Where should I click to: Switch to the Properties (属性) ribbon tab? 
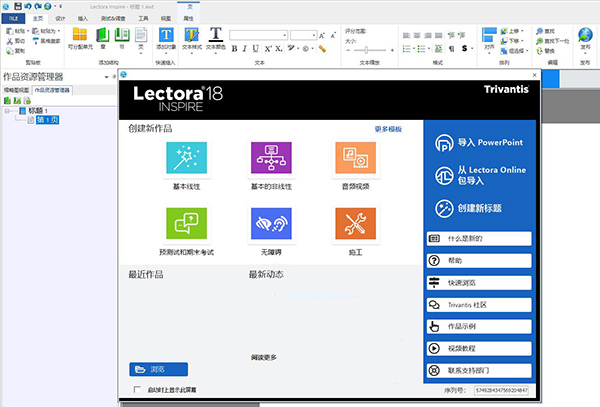pos(188,18)
